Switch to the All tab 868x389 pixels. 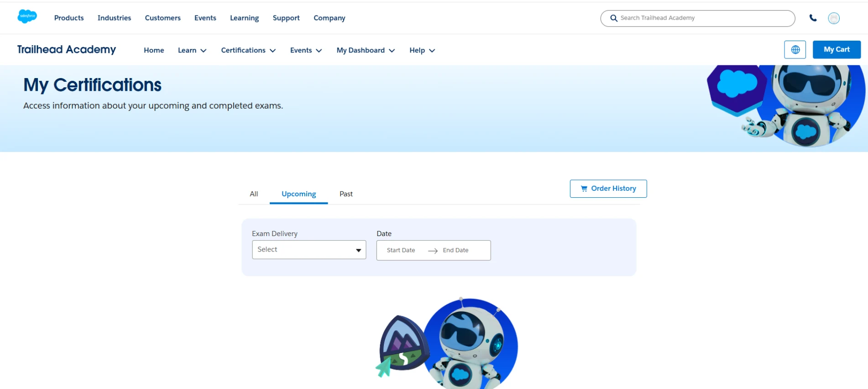pos(254,194)
